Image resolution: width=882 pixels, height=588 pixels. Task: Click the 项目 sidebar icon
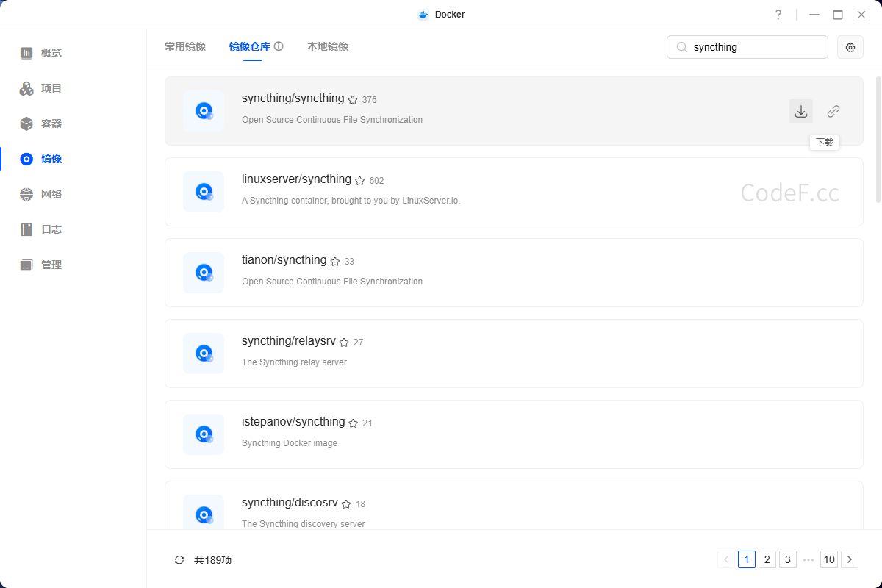point(26,88)
